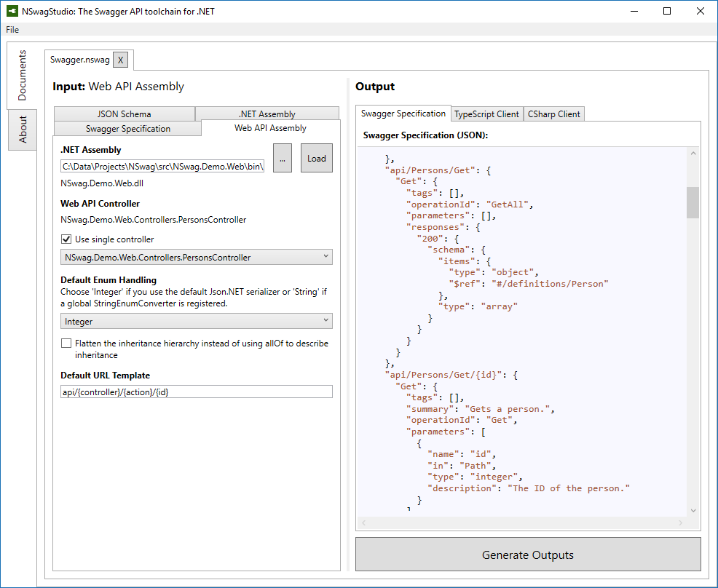Open the Default Enum Handling Integer dropdown
The height and width of the screenshot is (588, 718).
pos(197,321)
